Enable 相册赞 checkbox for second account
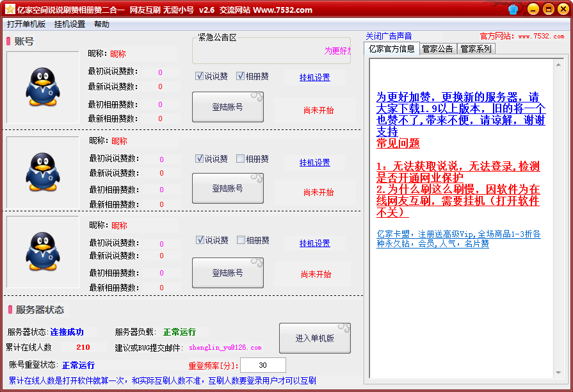Image resolution: width=573 pixels, height=392 pixels. (241, 159)
